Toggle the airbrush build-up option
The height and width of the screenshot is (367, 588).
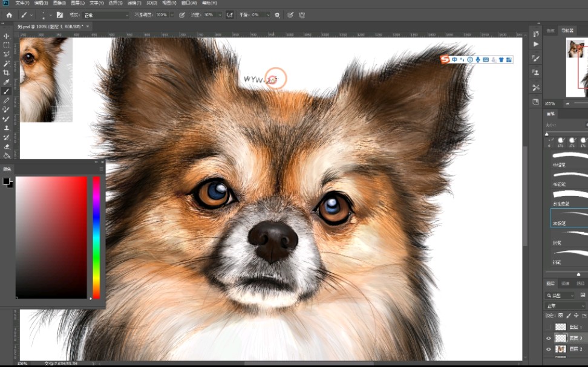click(230, 15)
